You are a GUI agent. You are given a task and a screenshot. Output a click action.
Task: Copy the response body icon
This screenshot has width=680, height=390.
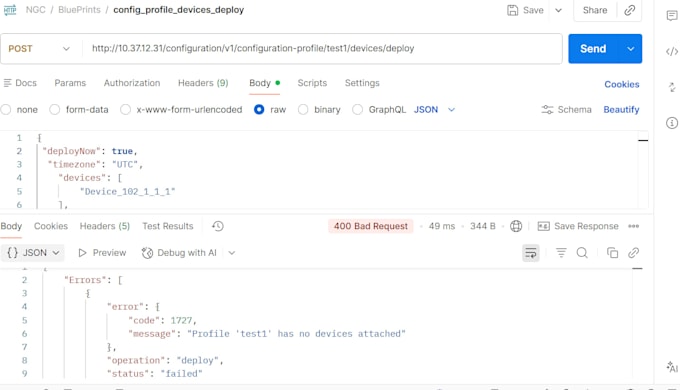612,253
